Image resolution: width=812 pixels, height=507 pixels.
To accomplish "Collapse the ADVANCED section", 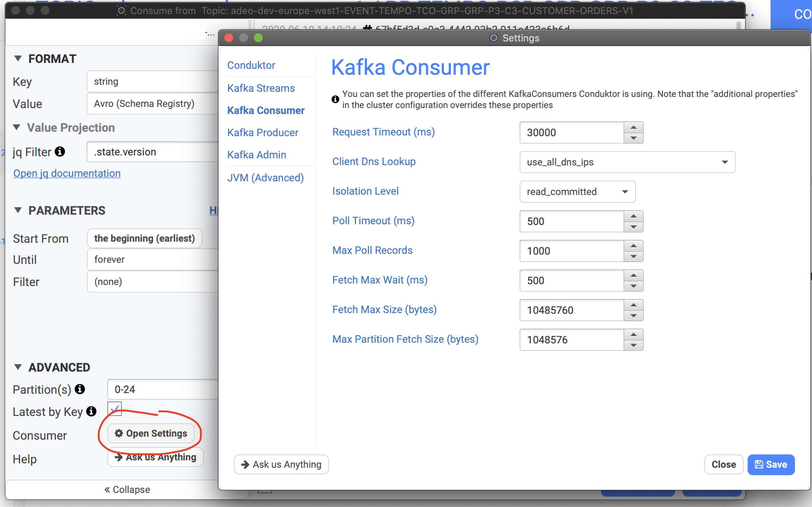I will pyautogui.click(x=18, y=367).
